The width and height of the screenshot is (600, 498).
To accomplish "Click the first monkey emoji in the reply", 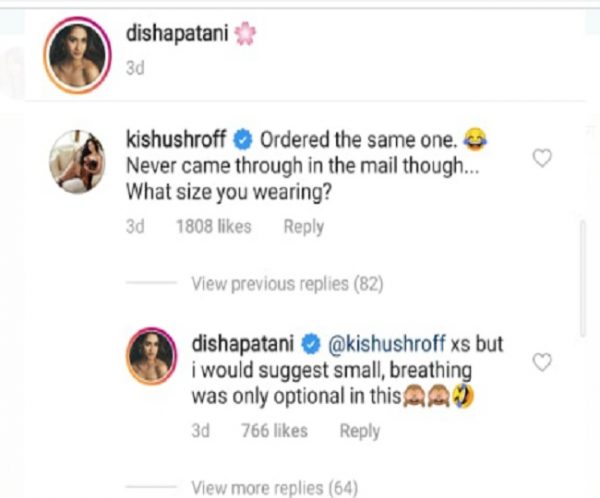I will coord(414,396).
